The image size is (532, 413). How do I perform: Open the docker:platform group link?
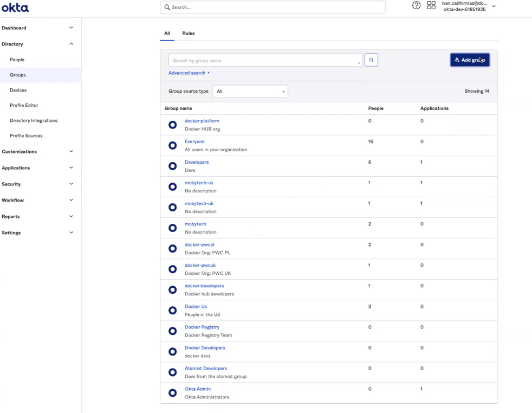tap(202, 121)
